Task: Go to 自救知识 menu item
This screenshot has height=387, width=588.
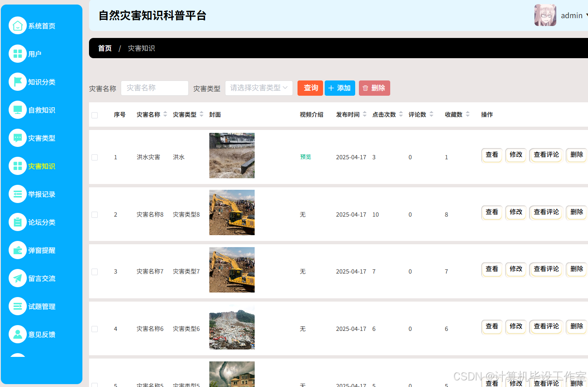Action: (41, 110)
